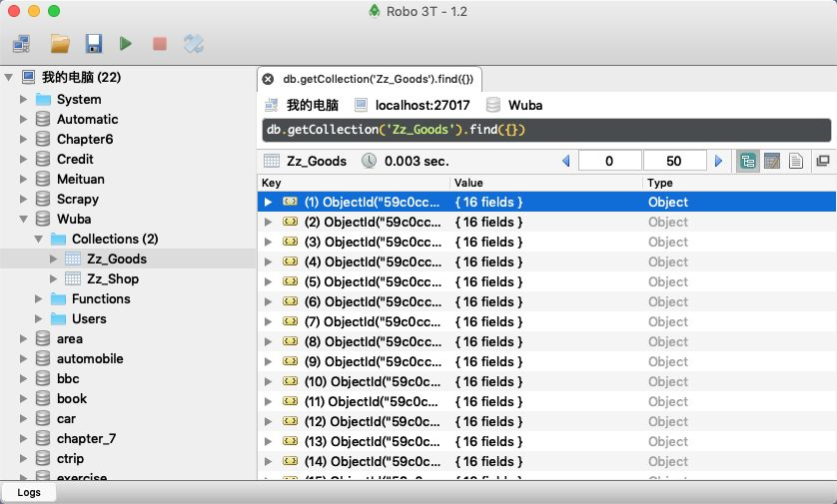Select the bbc database
The height and width of the screenshot is (504, 837).
[68, 378]
